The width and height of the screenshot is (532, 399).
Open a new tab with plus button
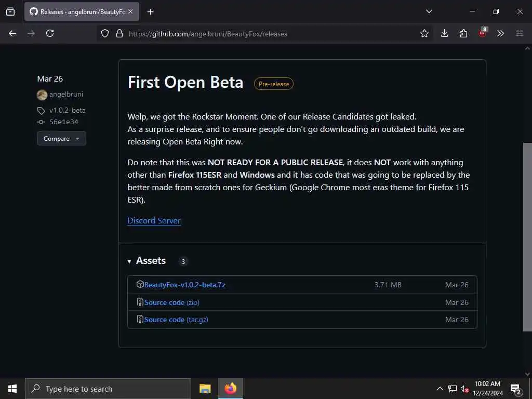coord(150,12)
